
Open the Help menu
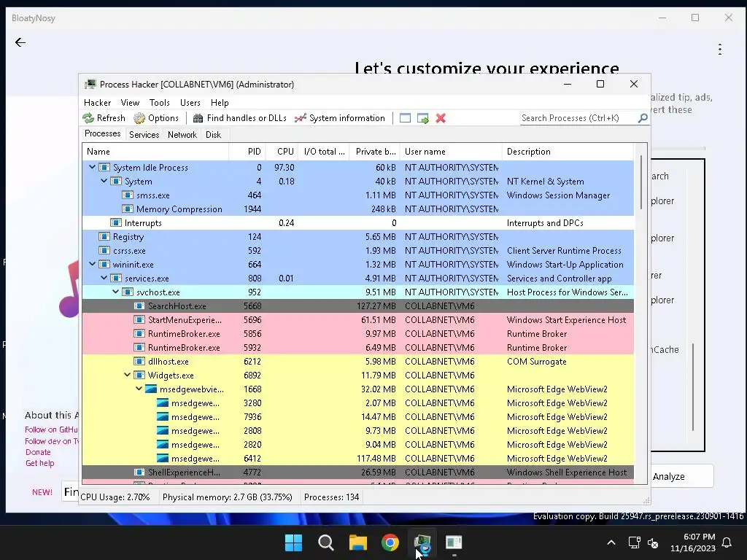point(220,103)
